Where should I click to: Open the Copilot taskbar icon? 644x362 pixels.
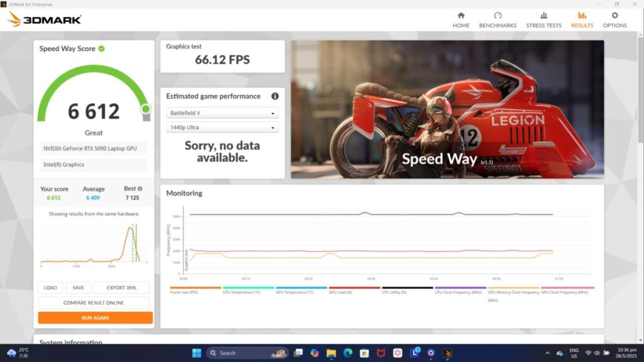pos(315,353)
